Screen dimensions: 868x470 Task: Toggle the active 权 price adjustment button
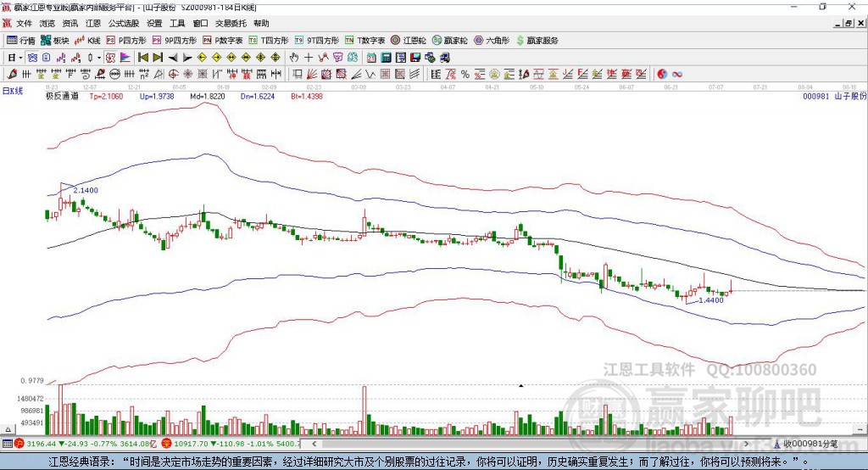[x=111, y=58]
